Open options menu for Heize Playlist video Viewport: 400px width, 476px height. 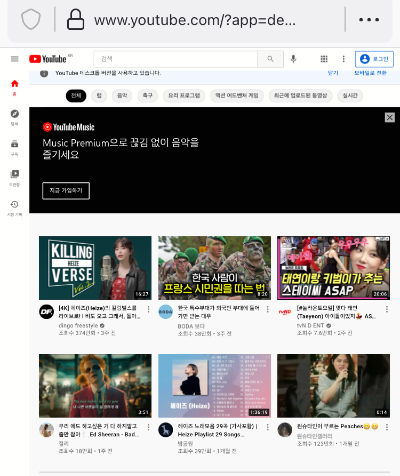point(267,427)
